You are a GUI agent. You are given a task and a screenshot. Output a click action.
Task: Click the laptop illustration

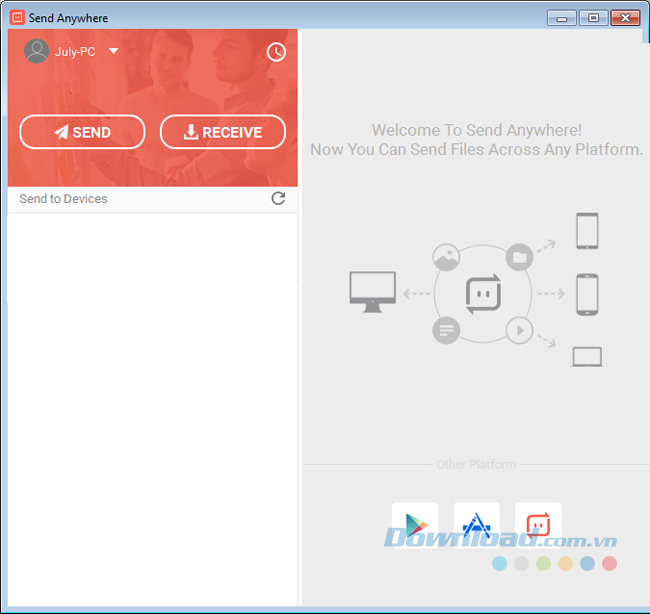pyautogui.click(x=586, y=357)
